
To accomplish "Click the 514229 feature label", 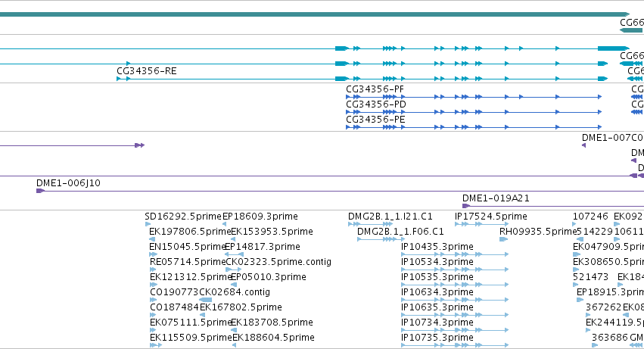I will click(595, 232).
